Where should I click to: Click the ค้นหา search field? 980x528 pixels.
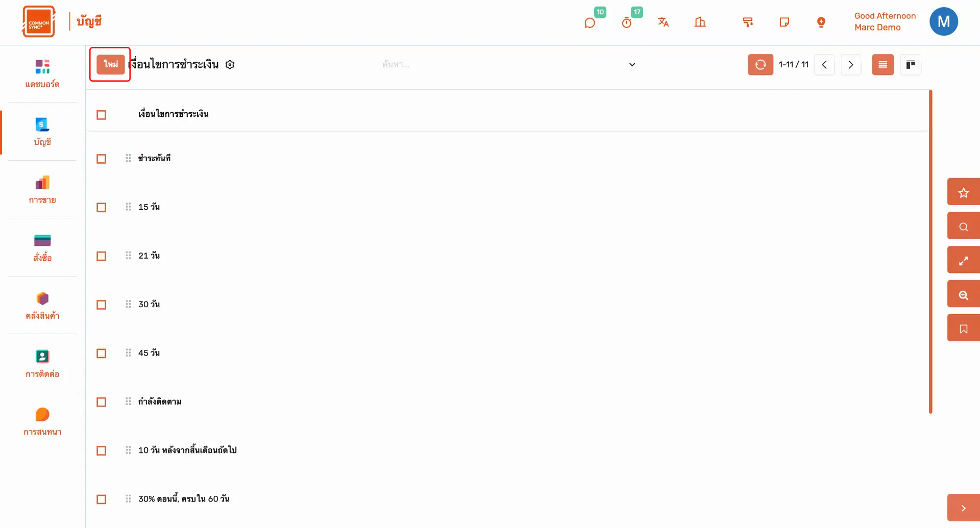coord(500,65)
